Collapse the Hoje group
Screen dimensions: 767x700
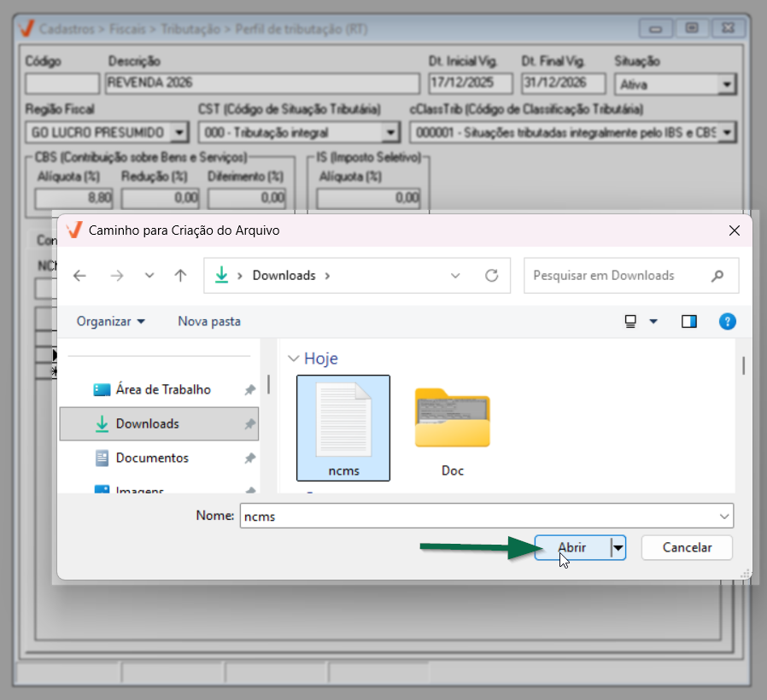click(x=294, y=359)
